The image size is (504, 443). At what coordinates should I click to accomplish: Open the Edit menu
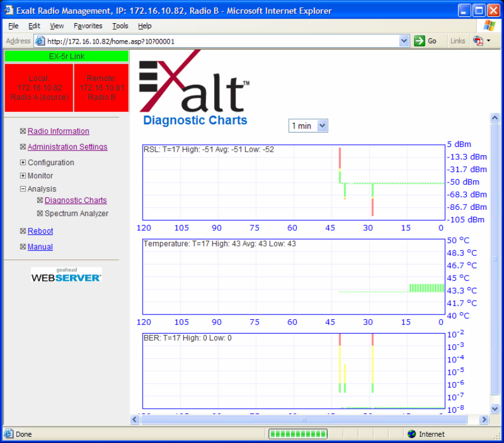(34, 26)
